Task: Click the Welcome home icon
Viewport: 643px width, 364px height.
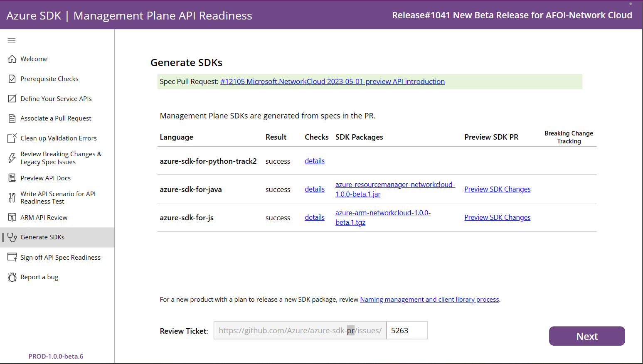Action: point(12,59)
